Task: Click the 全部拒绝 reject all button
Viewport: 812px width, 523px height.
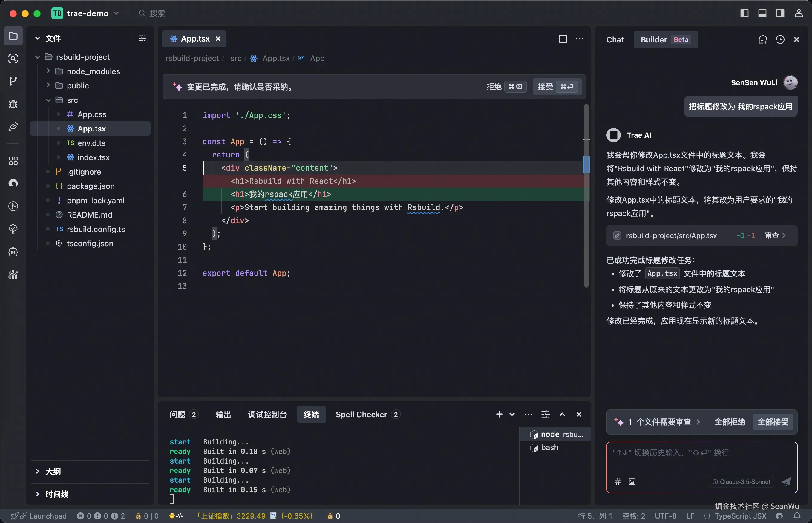Action: click(x=730, y=422)
